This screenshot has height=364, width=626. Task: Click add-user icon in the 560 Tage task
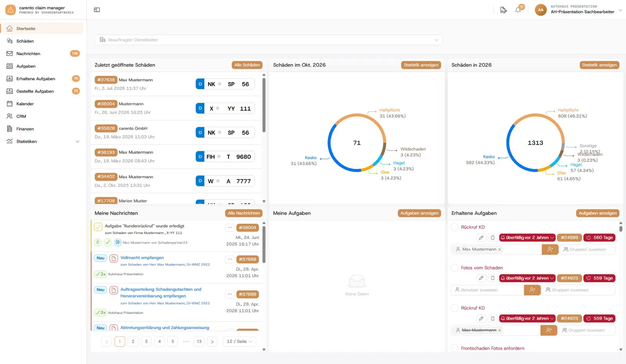[x=550, y=249]
